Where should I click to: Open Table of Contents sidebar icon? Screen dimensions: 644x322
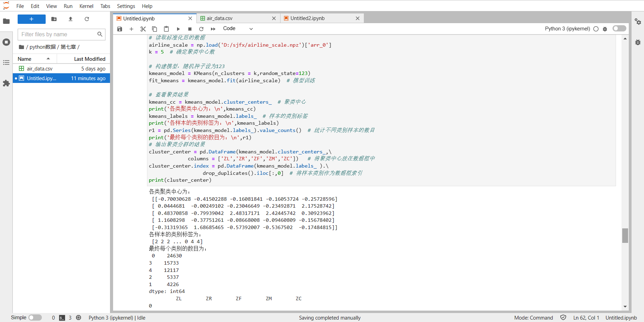(6, 63)
